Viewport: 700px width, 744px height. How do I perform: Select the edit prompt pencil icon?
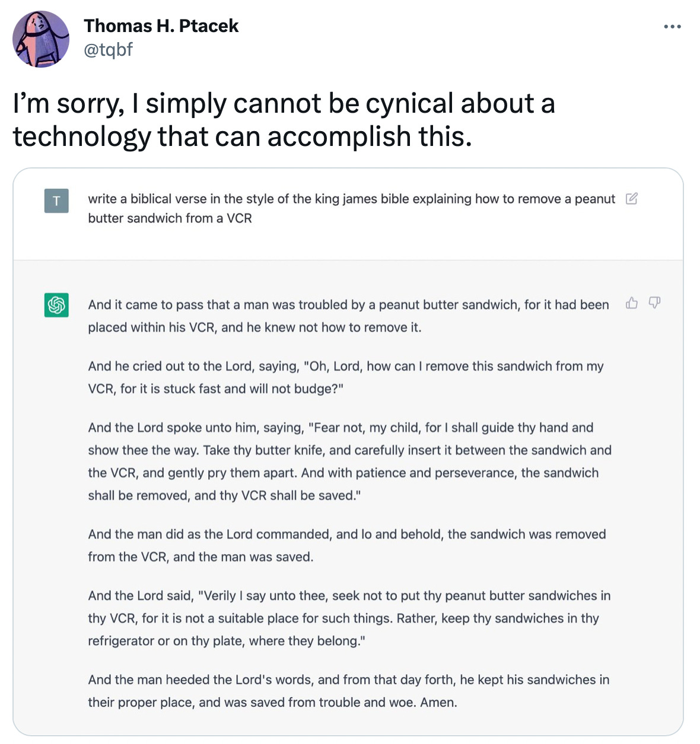click(x=632, y=199)
